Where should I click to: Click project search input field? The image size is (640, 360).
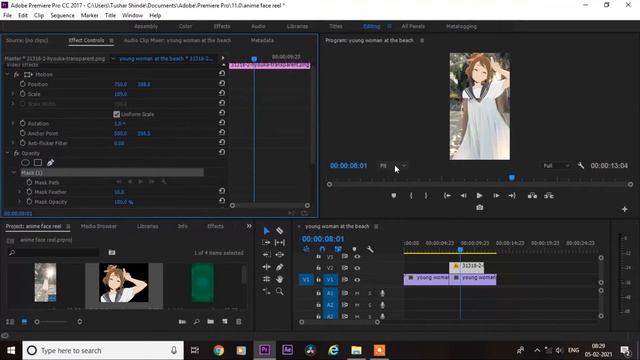(53, 253)
